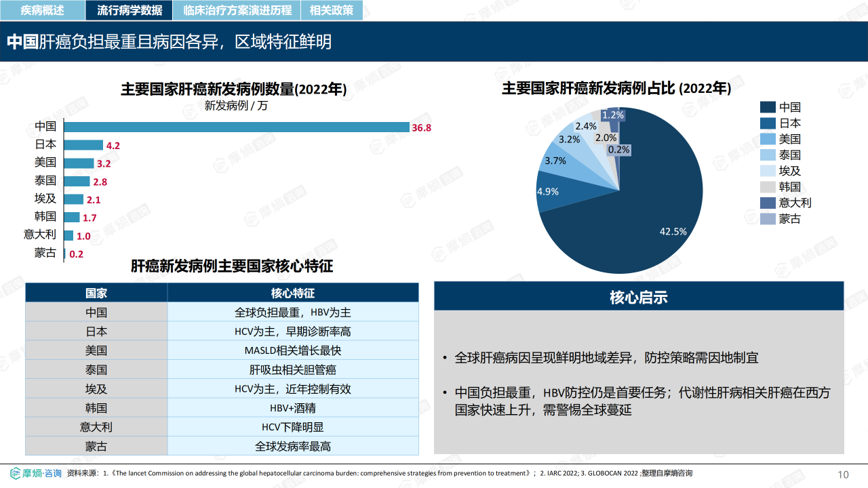Click the bar value 2.1
The height and width of the screenshot is (488, 868).
coord(94,200)
